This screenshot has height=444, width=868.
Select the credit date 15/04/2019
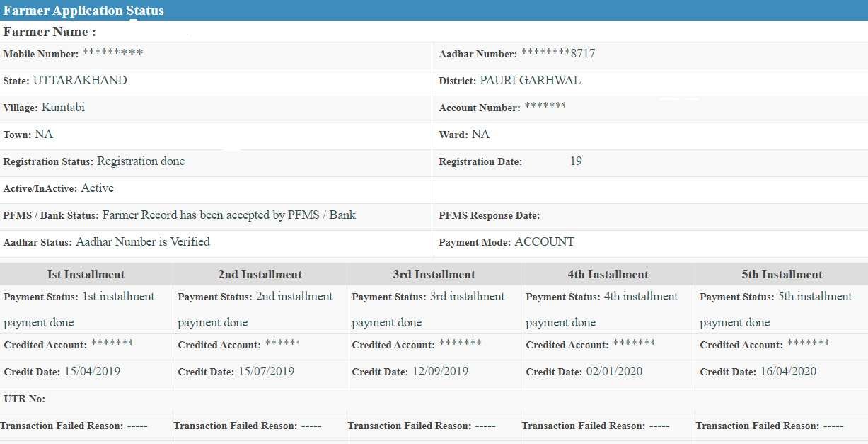click(x=92, y=372)
